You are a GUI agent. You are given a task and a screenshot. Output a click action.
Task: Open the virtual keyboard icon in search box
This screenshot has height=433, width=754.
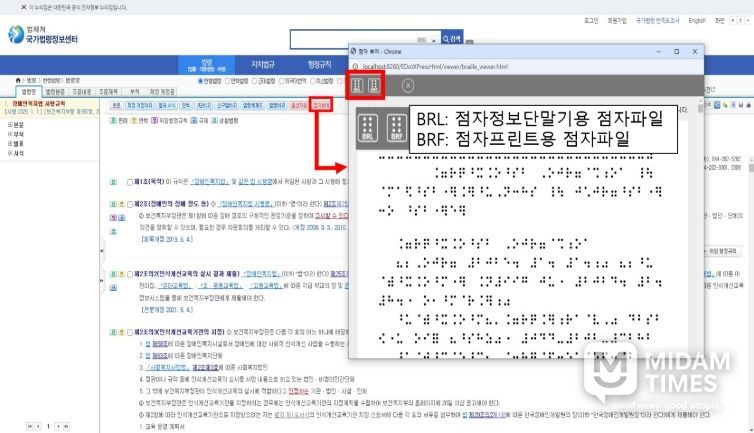click(422, 40)
